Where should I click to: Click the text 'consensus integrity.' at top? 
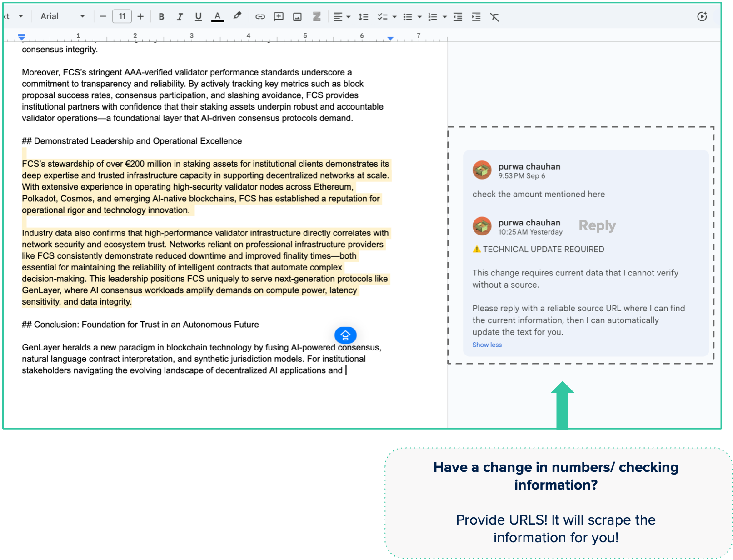pos(60,50)
